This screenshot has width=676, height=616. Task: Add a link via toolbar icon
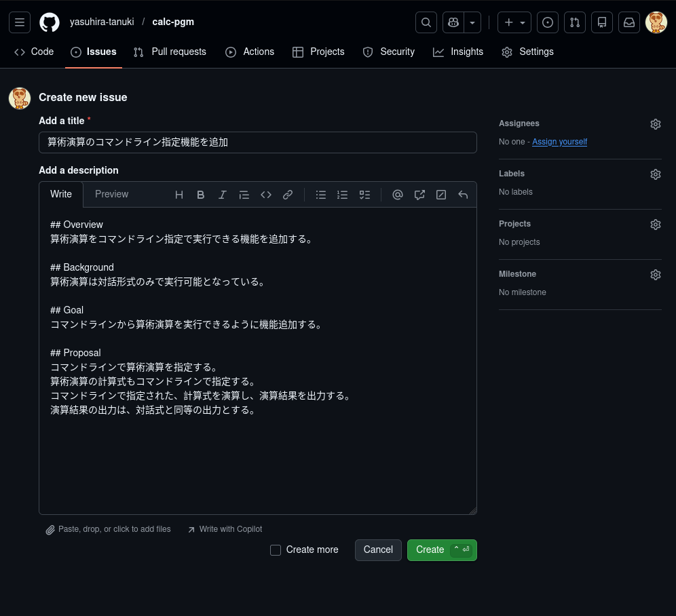288,195
